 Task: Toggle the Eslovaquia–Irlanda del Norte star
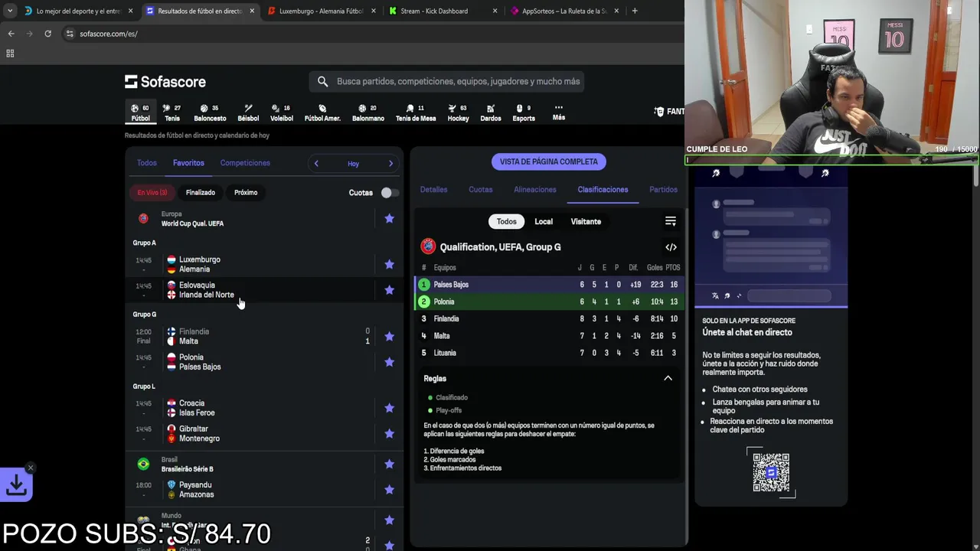(x=389, y=290)
